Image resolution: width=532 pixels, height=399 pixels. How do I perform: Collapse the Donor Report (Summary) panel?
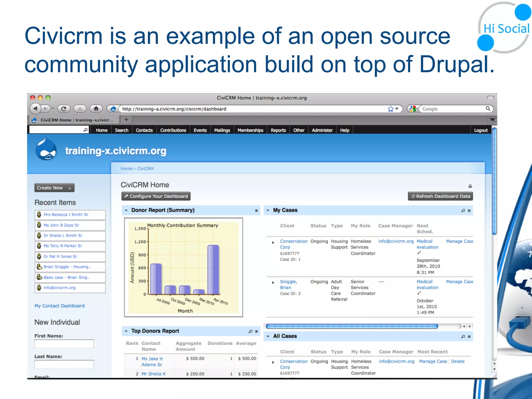pyautogui.click(x=126, y=210)
